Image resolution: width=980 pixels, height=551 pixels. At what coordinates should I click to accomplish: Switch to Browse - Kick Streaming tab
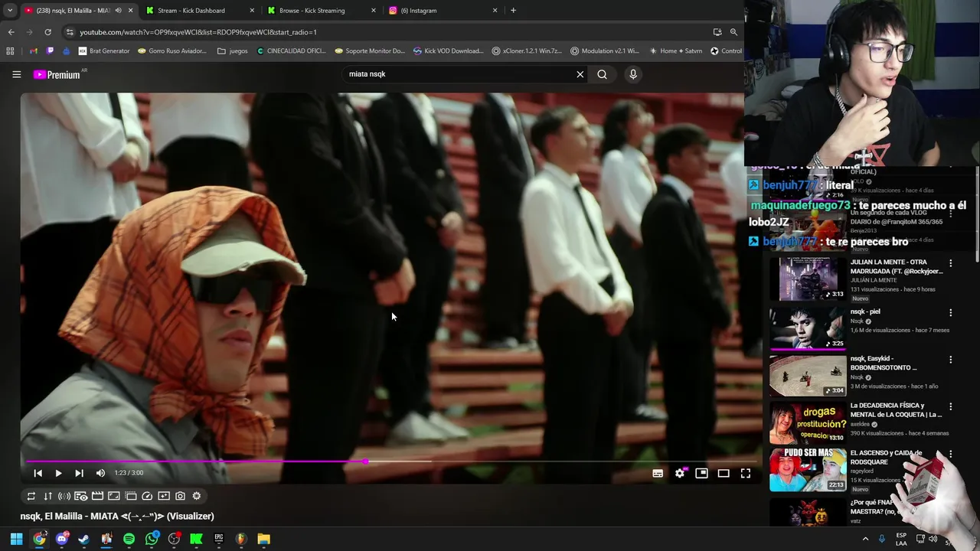tap(322, 11)
